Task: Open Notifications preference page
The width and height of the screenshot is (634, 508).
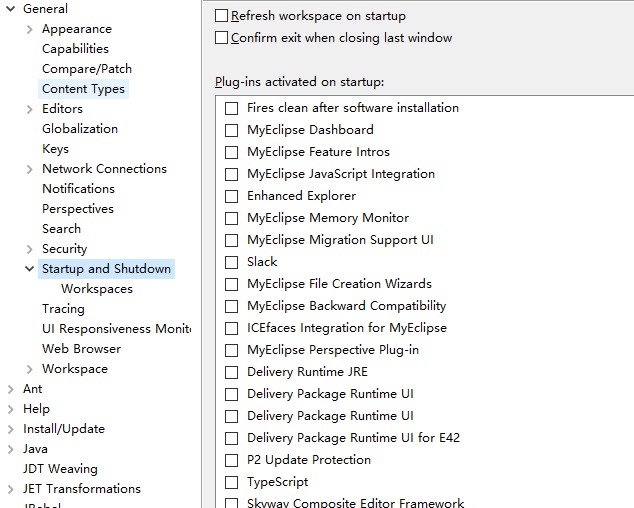Action: click(x=78, y=189)
